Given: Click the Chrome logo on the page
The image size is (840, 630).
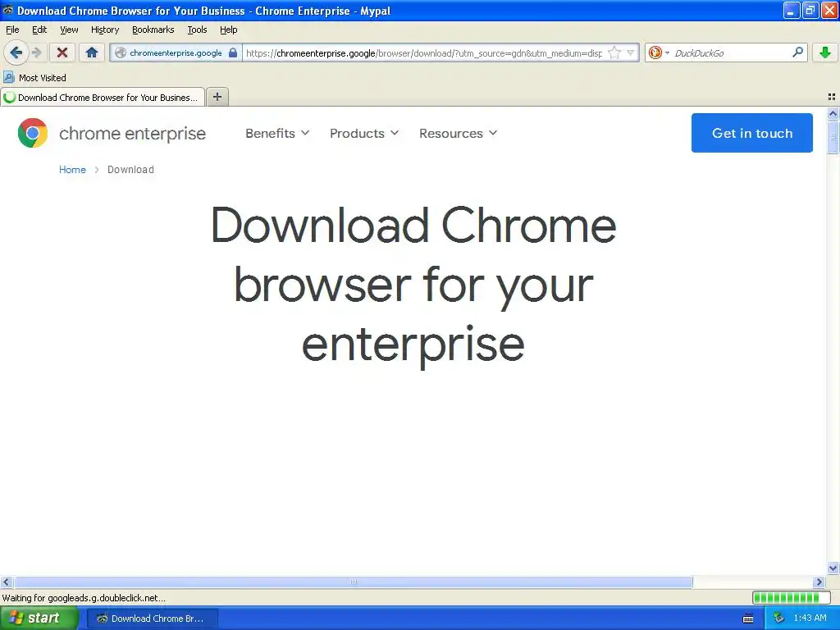Looking at the screenshot, I should [x=33, y=133].
